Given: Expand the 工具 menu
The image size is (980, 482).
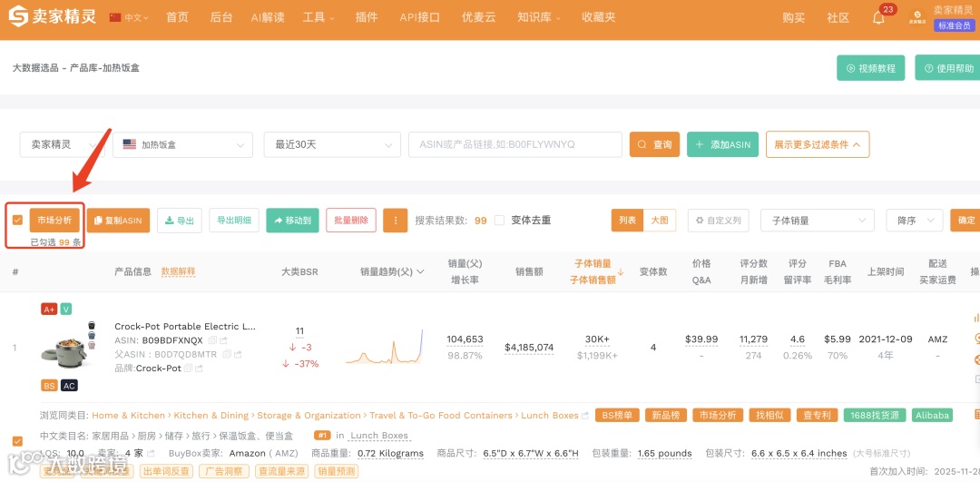Looking at the screenshot, I should [x=318, y=17].
